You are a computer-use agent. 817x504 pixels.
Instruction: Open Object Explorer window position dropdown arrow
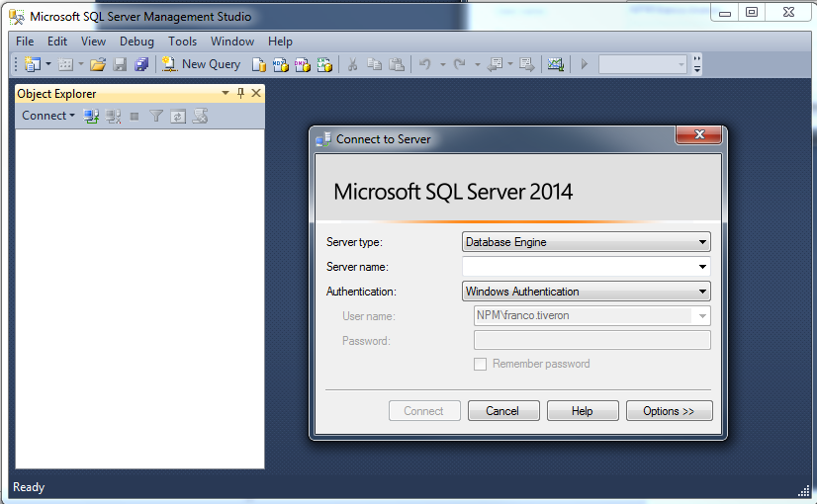tap(226, 93)
